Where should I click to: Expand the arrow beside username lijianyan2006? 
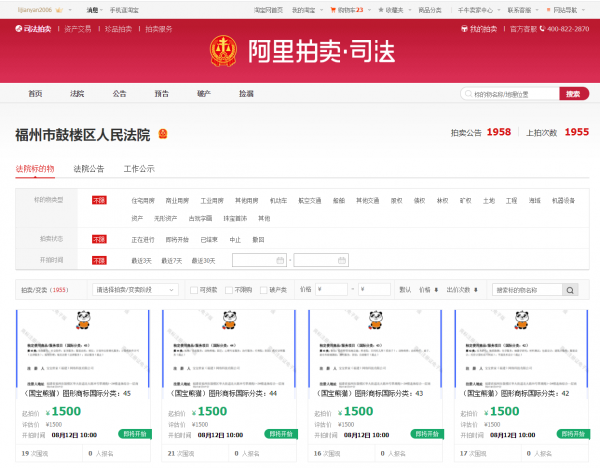click(70, 10)
